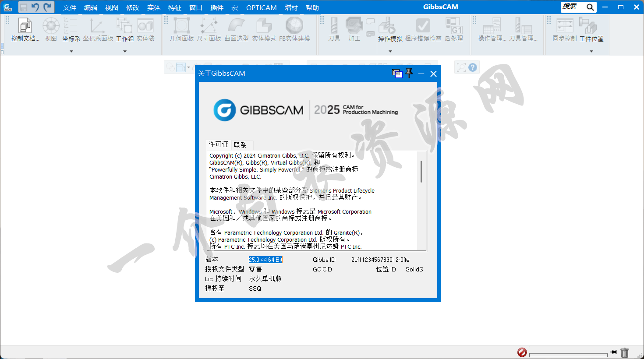Open the 帮助 menu
Image resolution: width=644 pixels, height=359 pixels.
point(312,7)
